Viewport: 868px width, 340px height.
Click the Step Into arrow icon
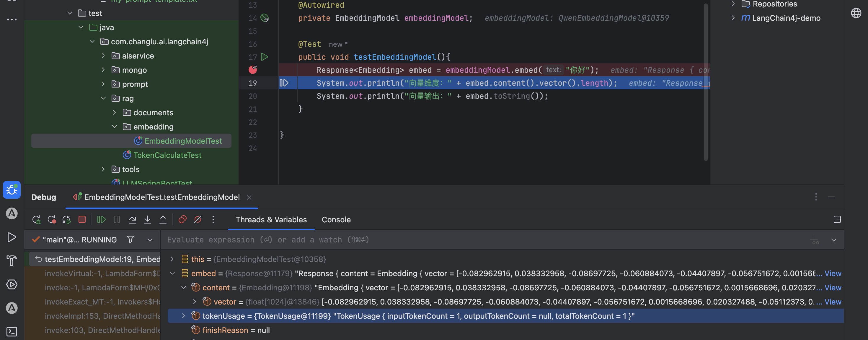click(x=148, y=220)
